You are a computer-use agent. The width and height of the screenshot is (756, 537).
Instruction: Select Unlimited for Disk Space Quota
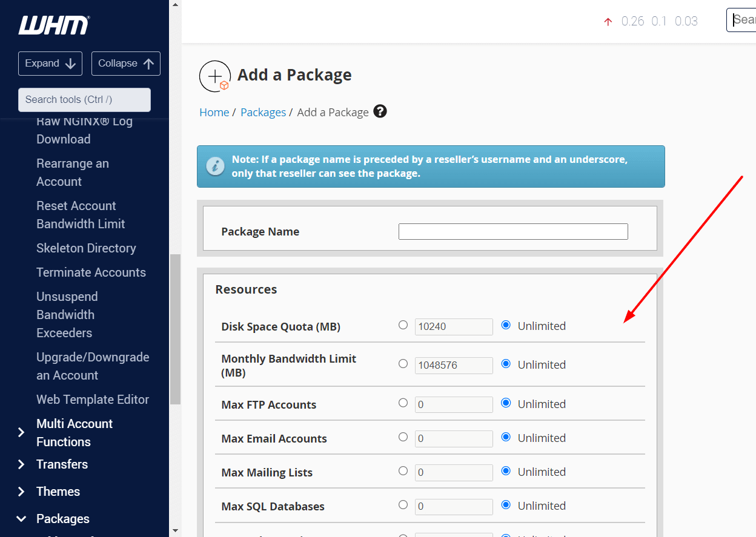coord(506,325)
